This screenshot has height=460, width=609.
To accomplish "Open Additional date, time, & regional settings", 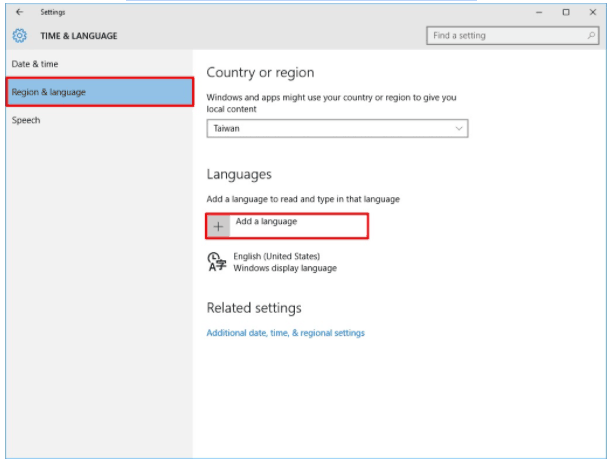I will tap(285, 333).
